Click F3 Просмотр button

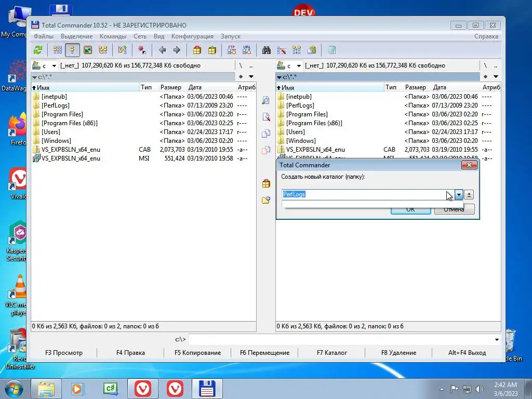64,353
